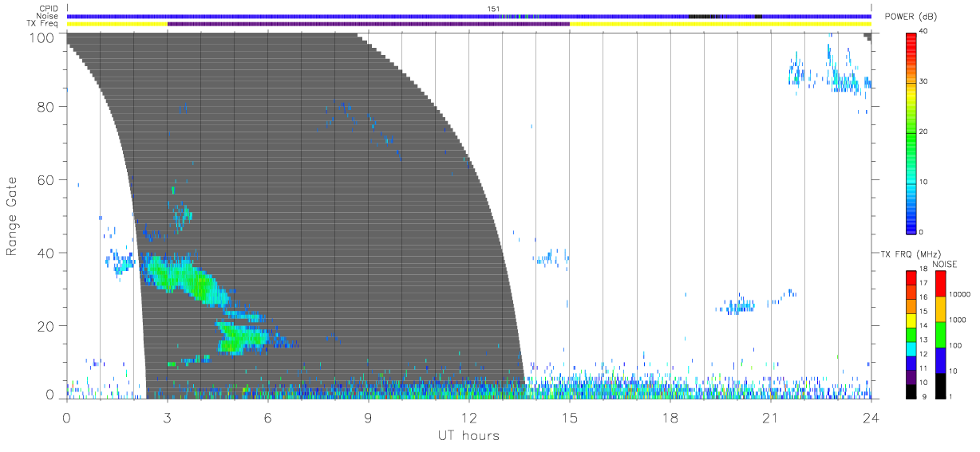Screen dimensions: 980x452
Task: Click the POWER (dB) legend title
Action: point(911,18)
